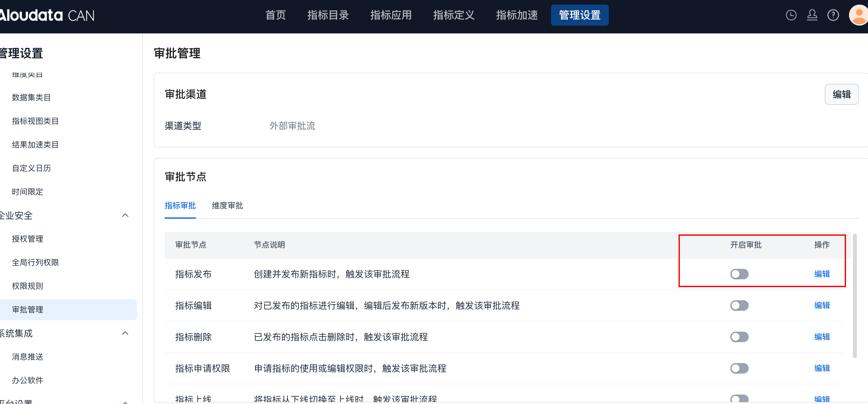The image size is (868, 404).
Task: Collapse the 企业安全 sidebar section
Action: [x=125, y=215]
